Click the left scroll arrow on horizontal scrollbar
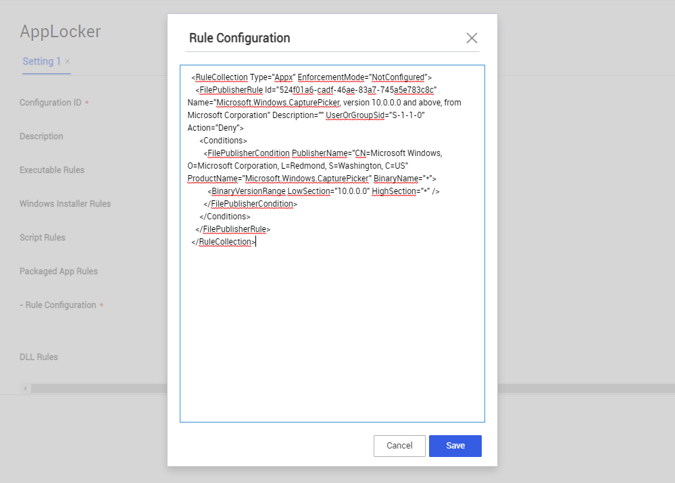This screenshot has height=483, width=675. coord(25,388)
